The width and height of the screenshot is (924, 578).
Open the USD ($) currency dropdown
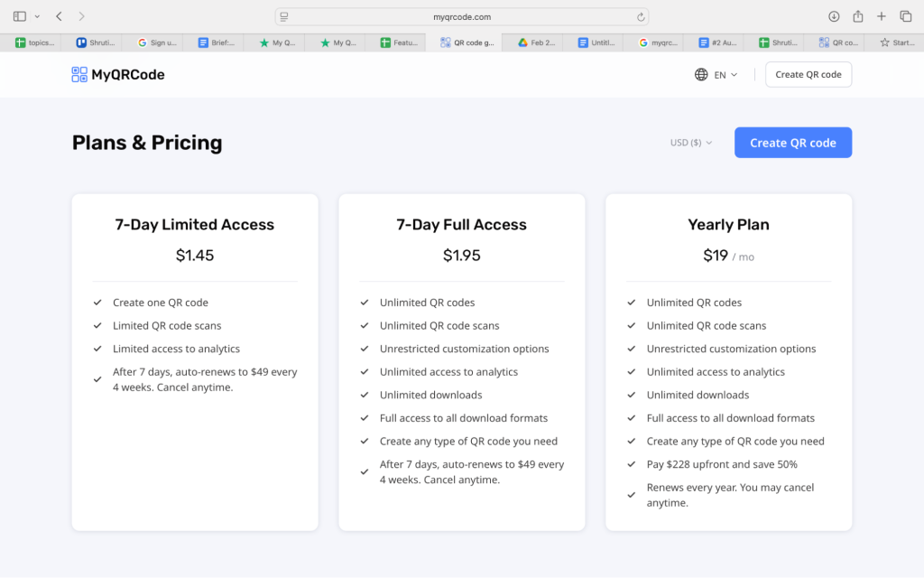coord(689,142)
